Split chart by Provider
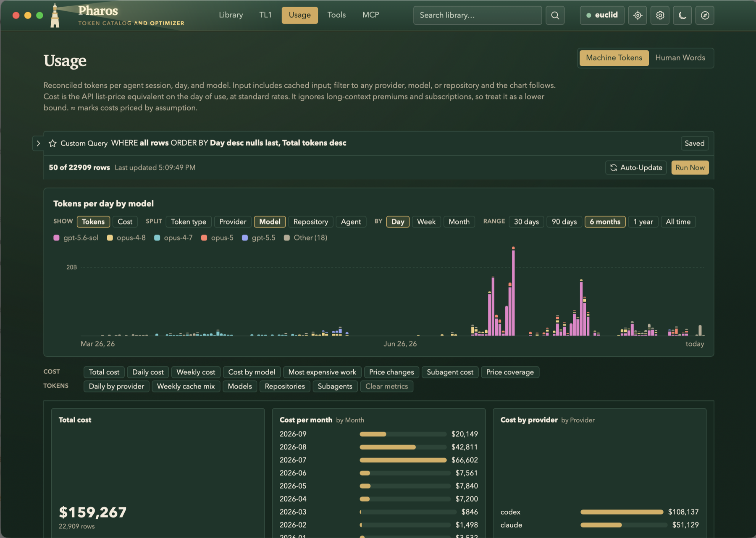Image resolution: width=756 pixels, height=538 pixels. click(233, 222)
